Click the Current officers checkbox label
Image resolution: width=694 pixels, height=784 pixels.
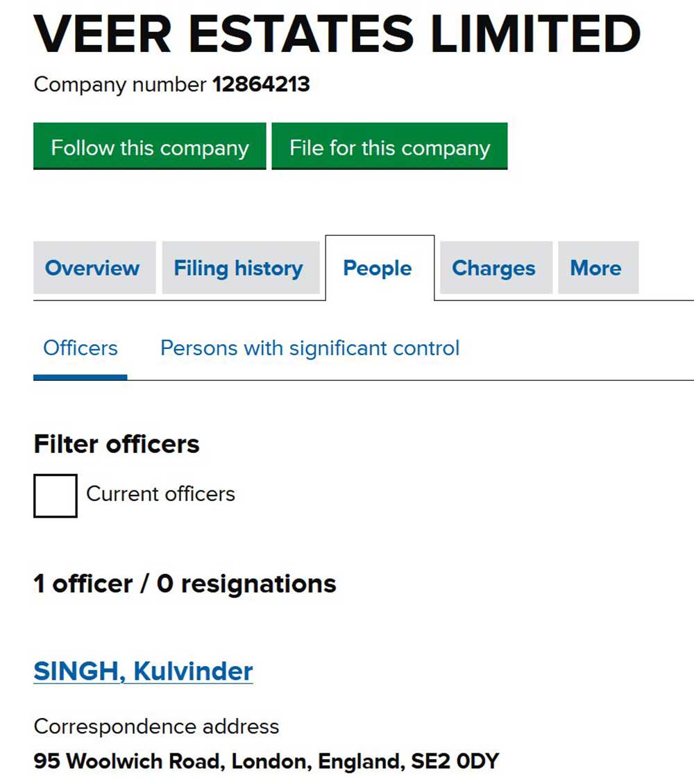(x=160, y=494)
